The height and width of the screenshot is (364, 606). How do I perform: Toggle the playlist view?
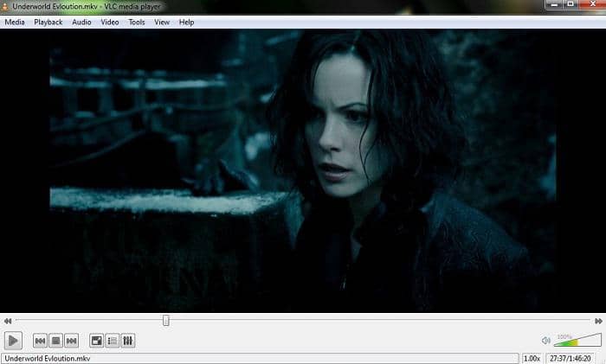tap(113, 341)
